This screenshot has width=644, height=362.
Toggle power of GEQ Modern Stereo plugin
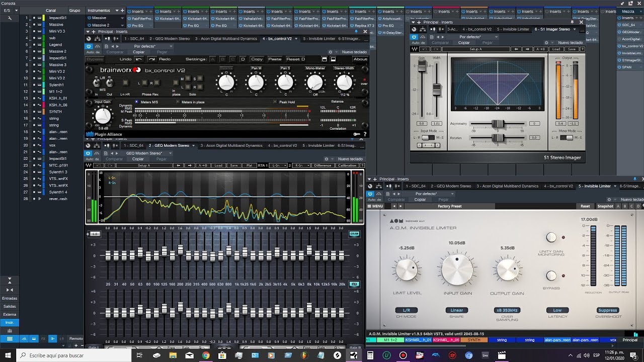coord(89,153)
